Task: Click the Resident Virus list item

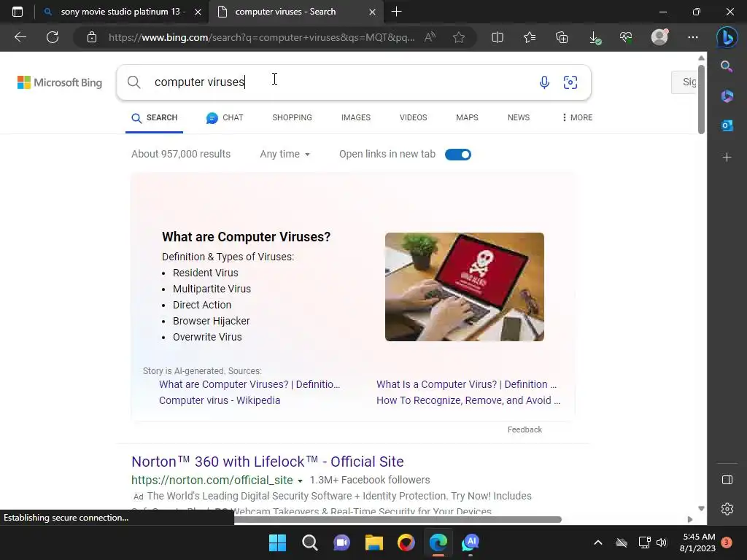Action: pyautogui.click(x=205, y=273)
